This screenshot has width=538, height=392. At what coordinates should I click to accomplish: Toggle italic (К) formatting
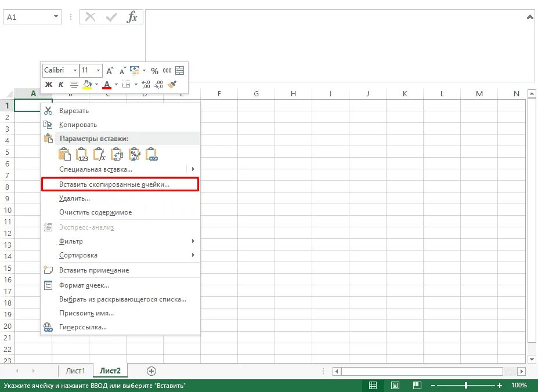coord(61,84)
